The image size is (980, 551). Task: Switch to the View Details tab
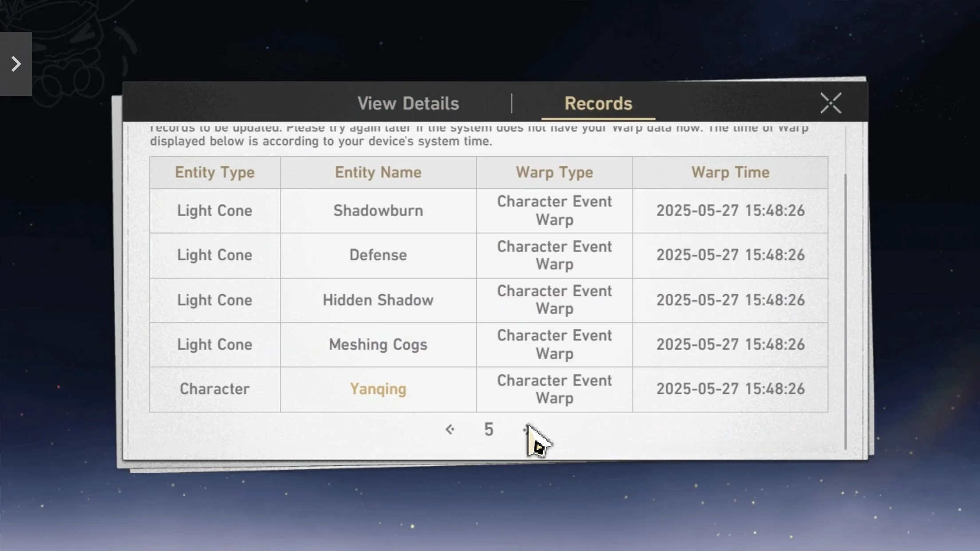pos(408,104)
